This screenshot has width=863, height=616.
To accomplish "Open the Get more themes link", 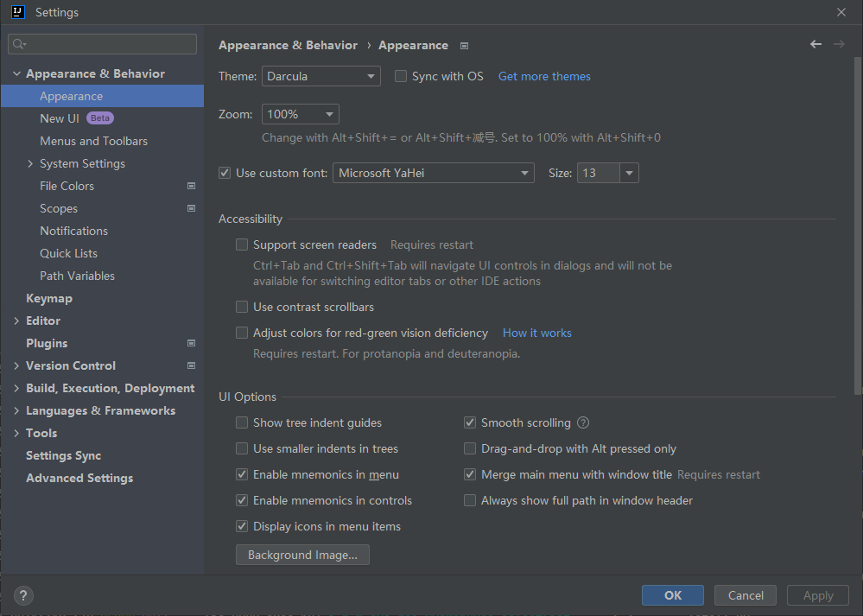I will 544,76.
